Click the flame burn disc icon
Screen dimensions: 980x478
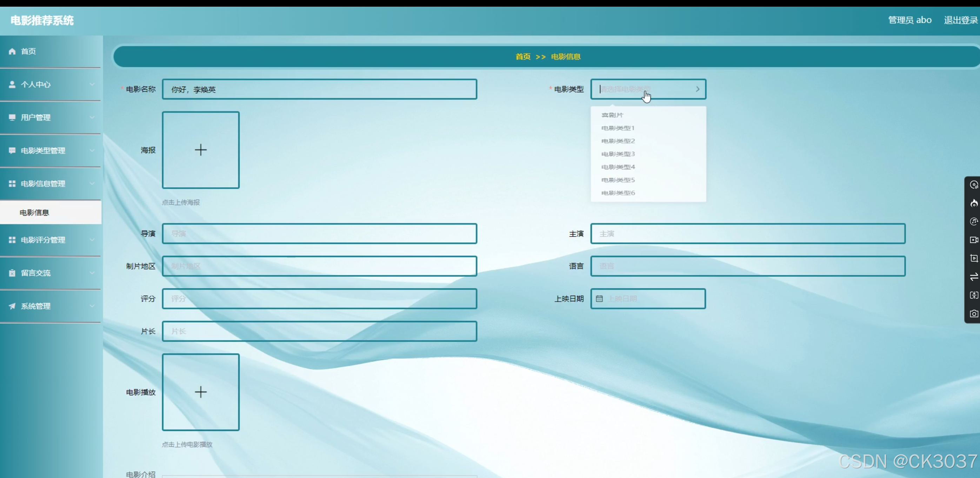(974, 203)
